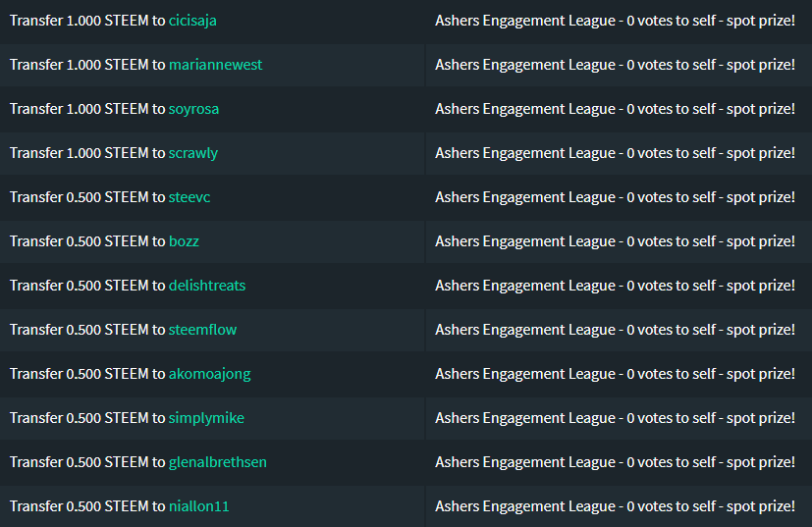This screenshot has height=527, width=812.
Task: Select the memo in the soyrosa transfer row
Action: coord(615,109)
